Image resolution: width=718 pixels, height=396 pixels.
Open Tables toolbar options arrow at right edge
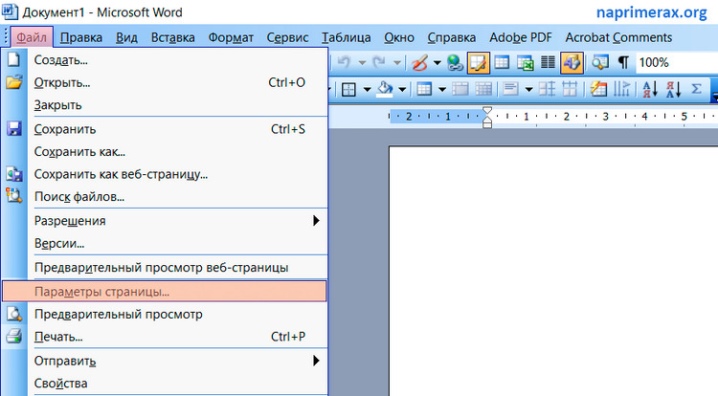[714, 90]
